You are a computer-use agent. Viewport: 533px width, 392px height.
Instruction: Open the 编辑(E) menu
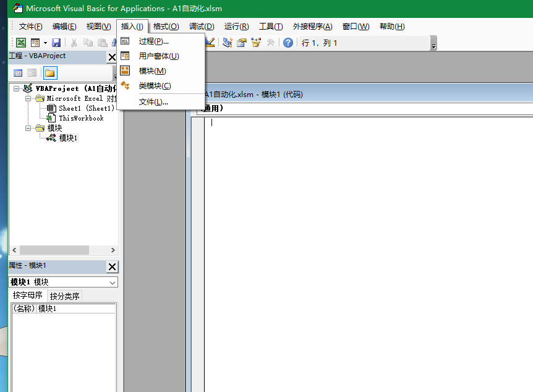point(64,27)
